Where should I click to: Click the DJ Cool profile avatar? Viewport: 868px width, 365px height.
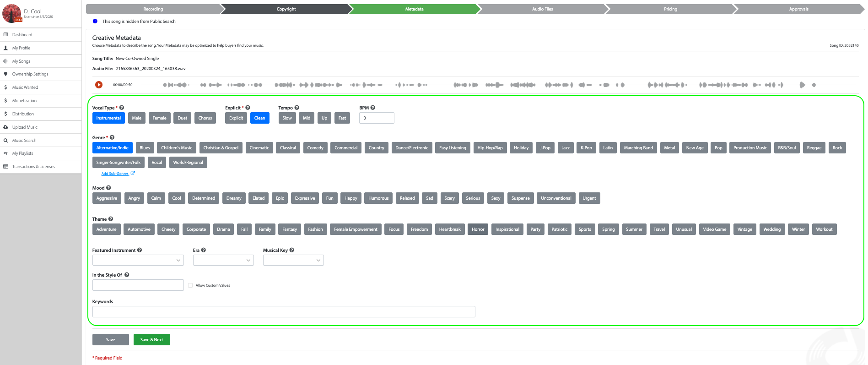[12, 13]
